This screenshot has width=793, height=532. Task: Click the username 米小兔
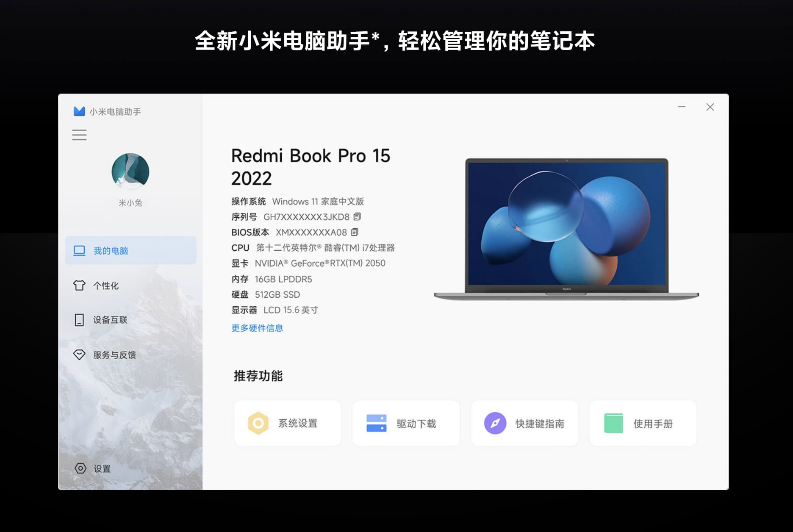pyautogui.click(x=130, y=203)
